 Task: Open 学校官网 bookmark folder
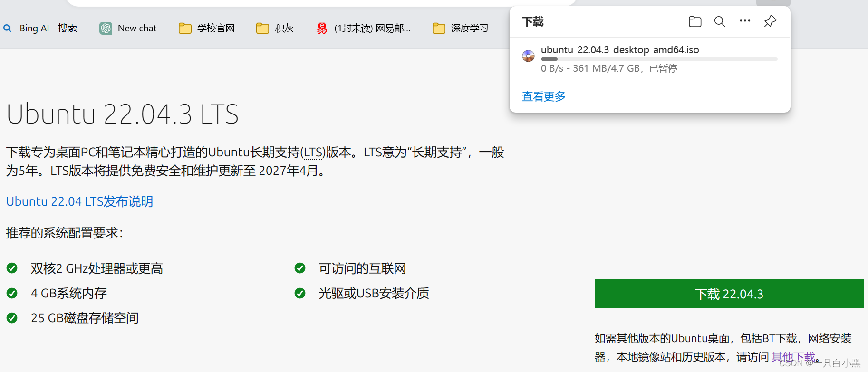click(207, 29)
